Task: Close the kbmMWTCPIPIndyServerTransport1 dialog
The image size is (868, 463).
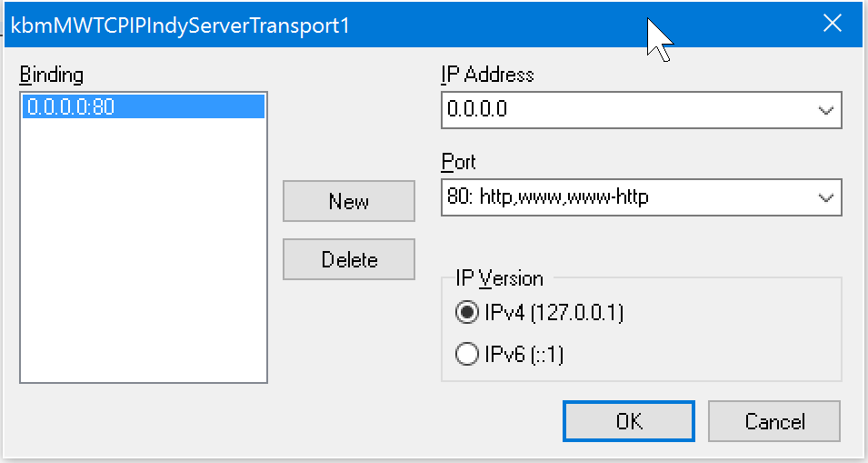Action: pyautogui.click(x=832, y=24)
